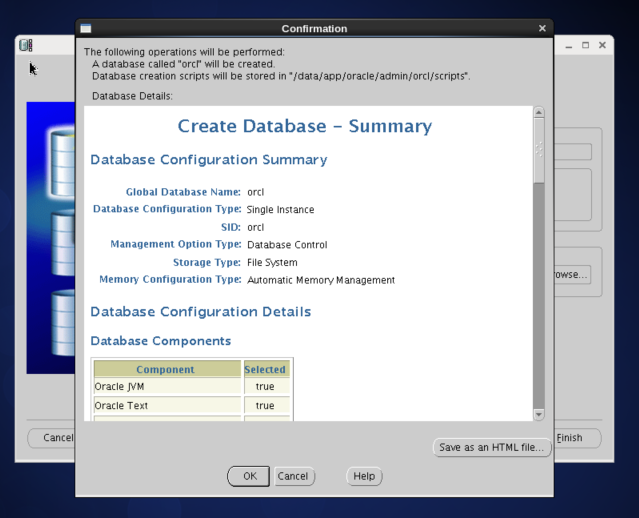Maximize the background wizard window
Screen dimensions: 639x518
586,45
